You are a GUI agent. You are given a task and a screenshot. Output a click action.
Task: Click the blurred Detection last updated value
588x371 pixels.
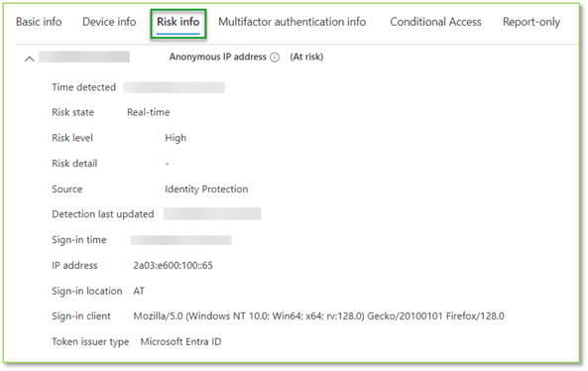click(x=212, y=214)
